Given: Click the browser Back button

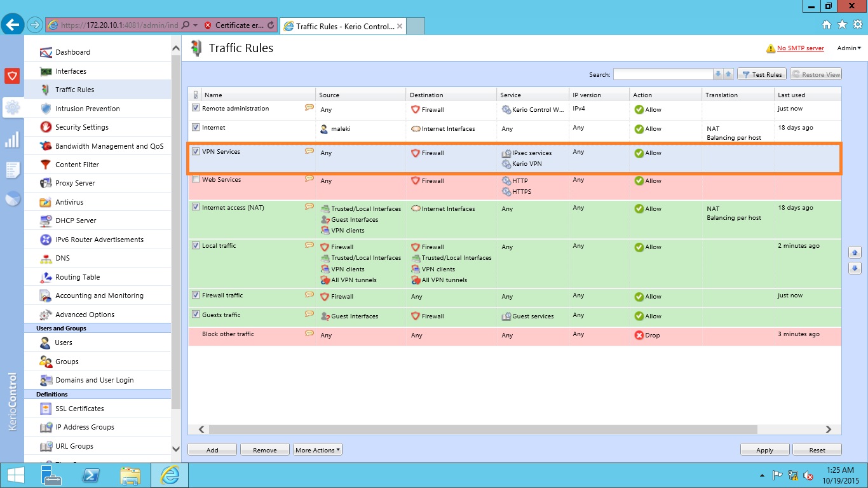Looking at the screenshot, I should (x=13, y=25).
